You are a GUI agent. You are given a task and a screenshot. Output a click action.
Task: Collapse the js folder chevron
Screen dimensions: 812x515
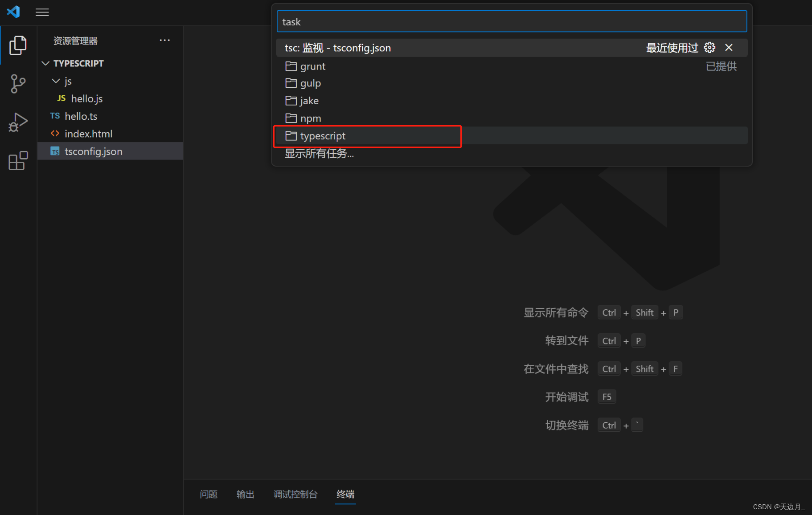tap(56, 81)
